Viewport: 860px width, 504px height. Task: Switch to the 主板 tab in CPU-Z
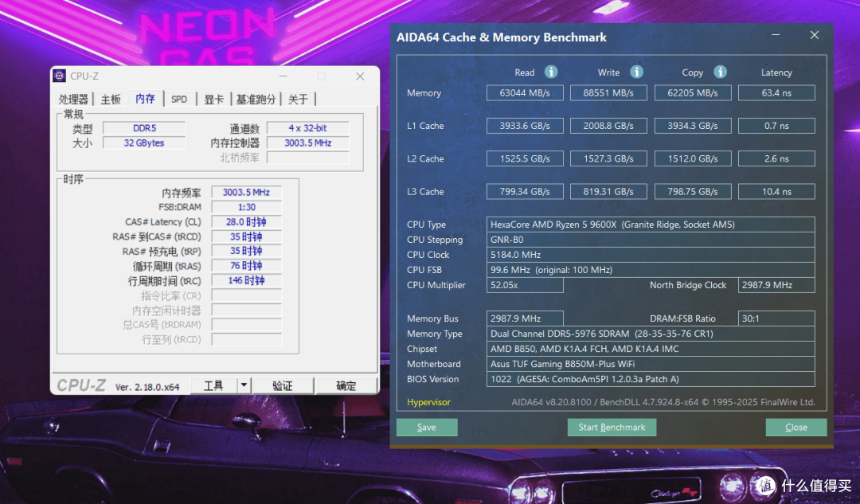click(110, 100)
